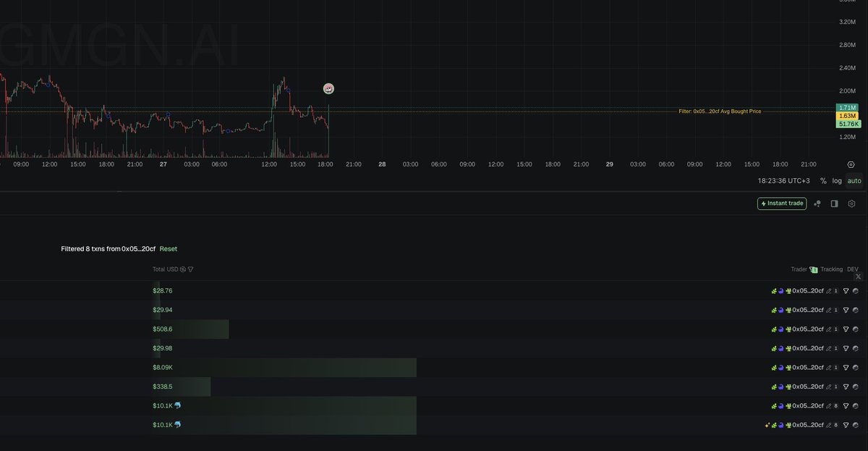Image resolution: width=868 pixels, height=451 pixels.
Task: Click the $508.6 amount cell
Action: tap(163, 329)
